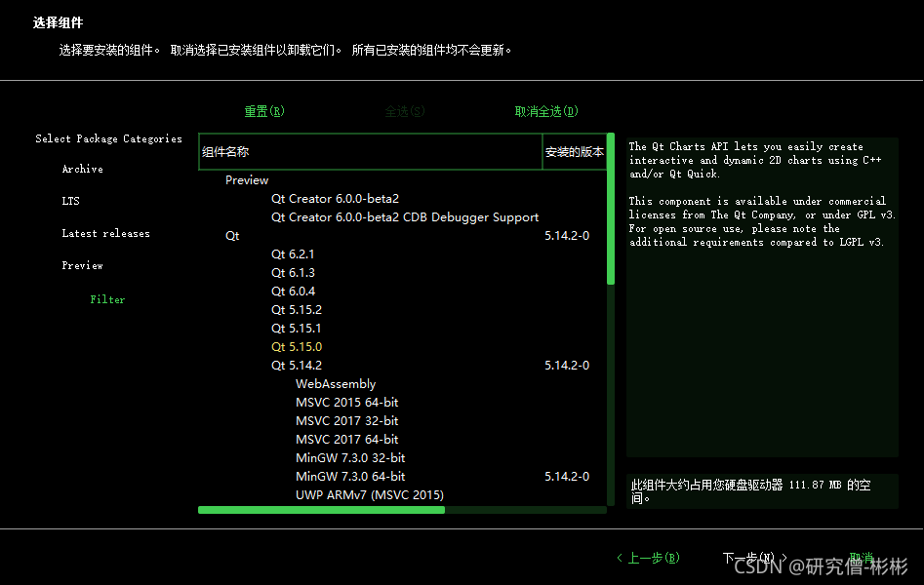Select the Preview node in component tree
Screen dimensions: 924x585
[x=246, y=180]
